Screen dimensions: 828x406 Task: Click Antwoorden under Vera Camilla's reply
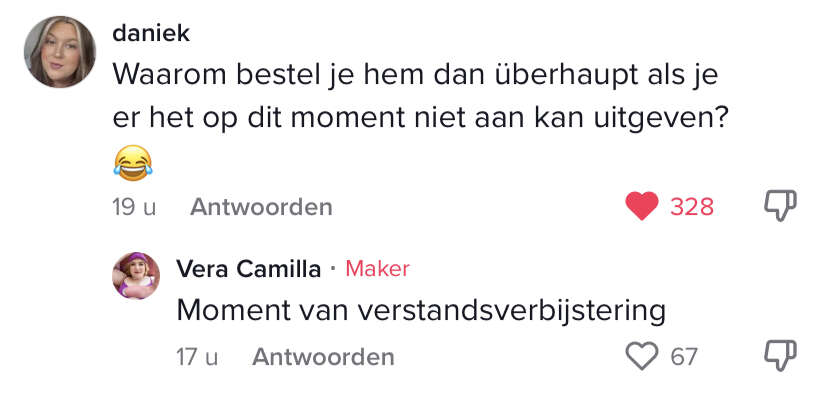[x=323, y=357]
